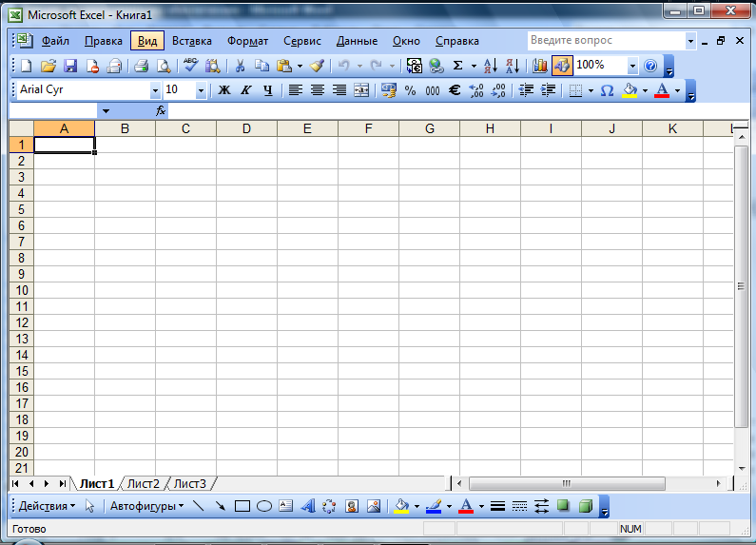
Task: Open the borders dropdown arrow
Action: coord(591,90)
